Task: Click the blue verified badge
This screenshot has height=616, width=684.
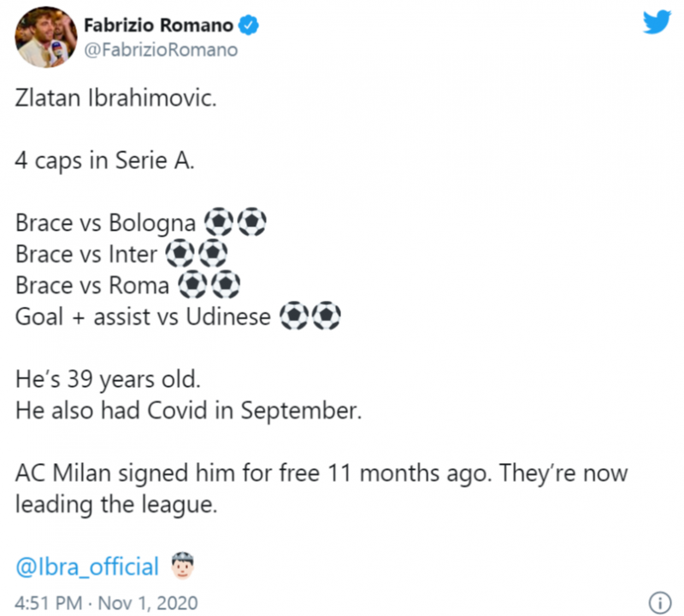Action: point(249,26)
